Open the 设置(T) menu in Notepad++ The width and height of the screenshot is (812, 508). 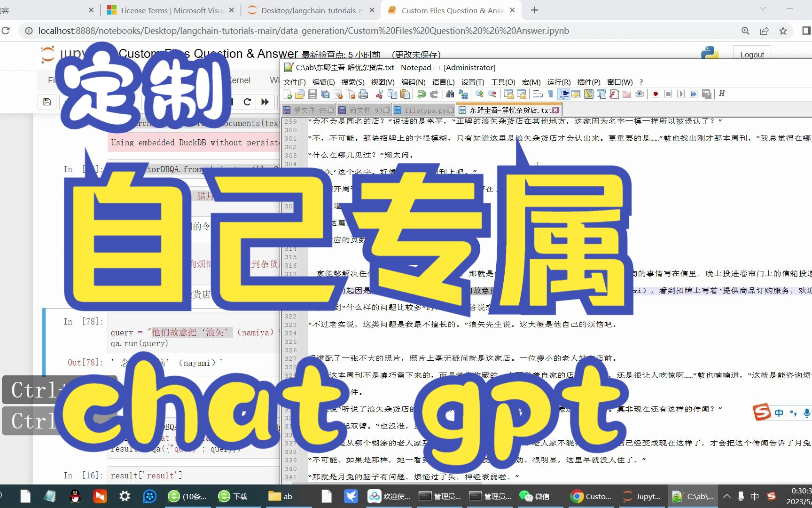click(x=472, y=82)
